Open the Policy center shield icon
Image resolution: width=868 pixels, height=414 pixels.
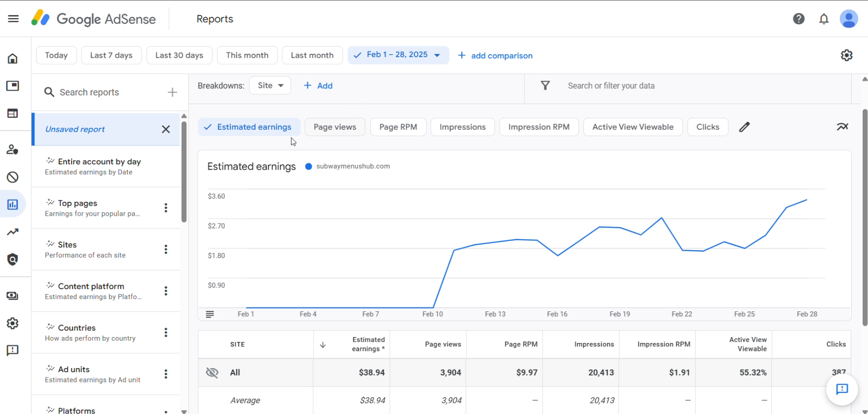click(13, 260)
